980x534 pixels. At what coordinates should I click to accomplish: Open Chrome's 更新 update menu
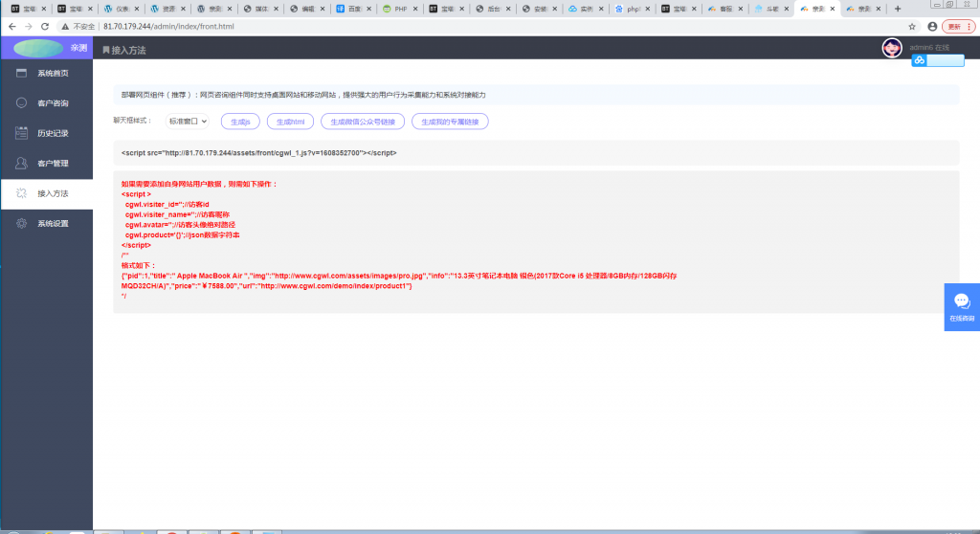tap(957, 27)
